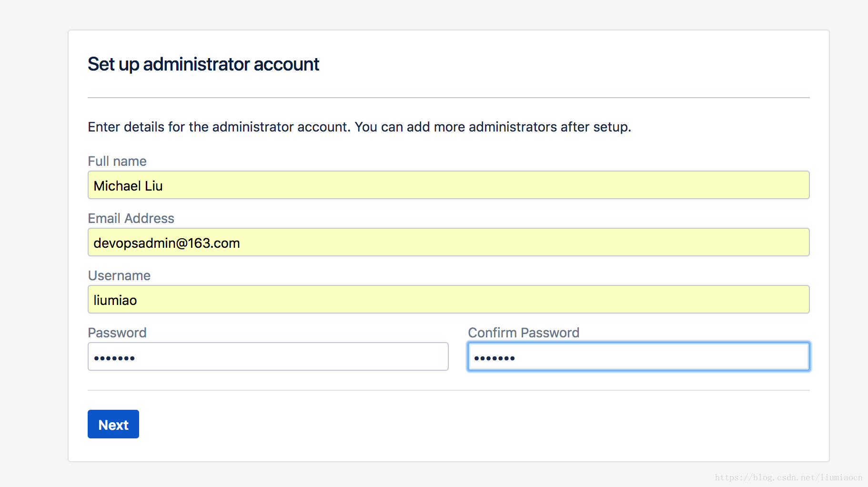The width and height of the screenshot is (868, 487).
Task: Click the "Full name" field label
Action: coord(117,161)
